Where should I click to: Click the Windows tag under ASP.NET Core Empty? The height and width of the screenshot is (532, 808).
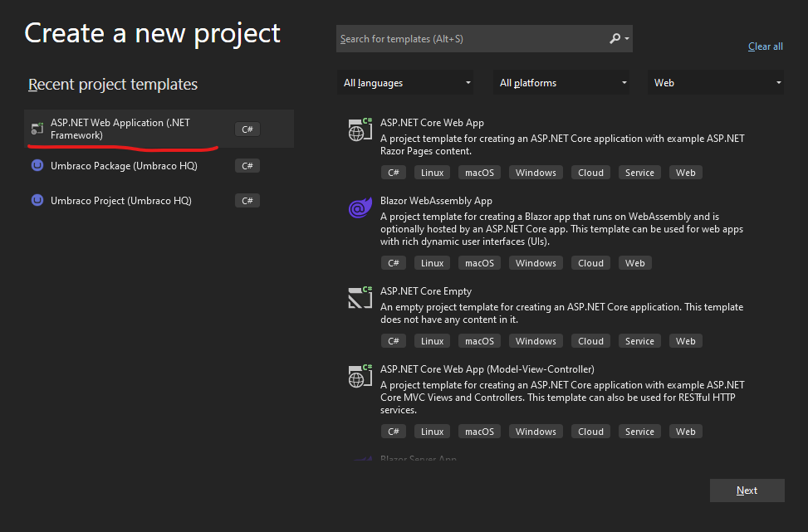click(536, 341)
